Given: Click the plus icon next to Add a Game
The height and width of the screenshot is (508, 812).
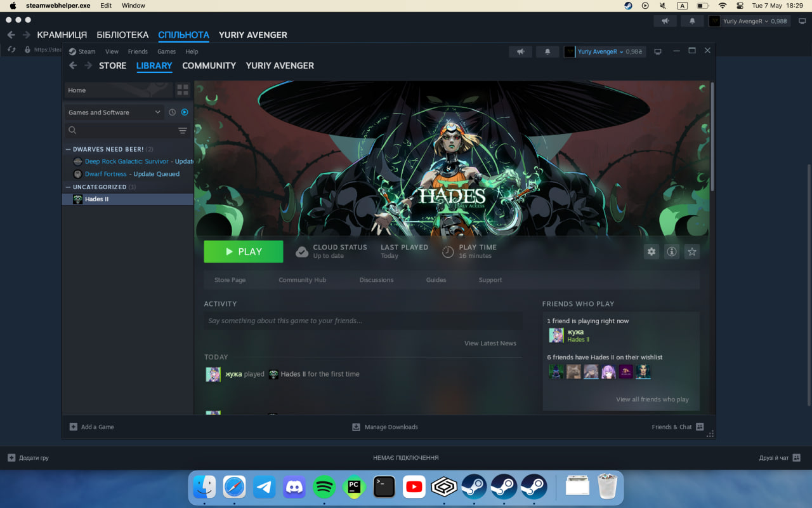Looking at the screenshot, I should (x=73, y=427).
